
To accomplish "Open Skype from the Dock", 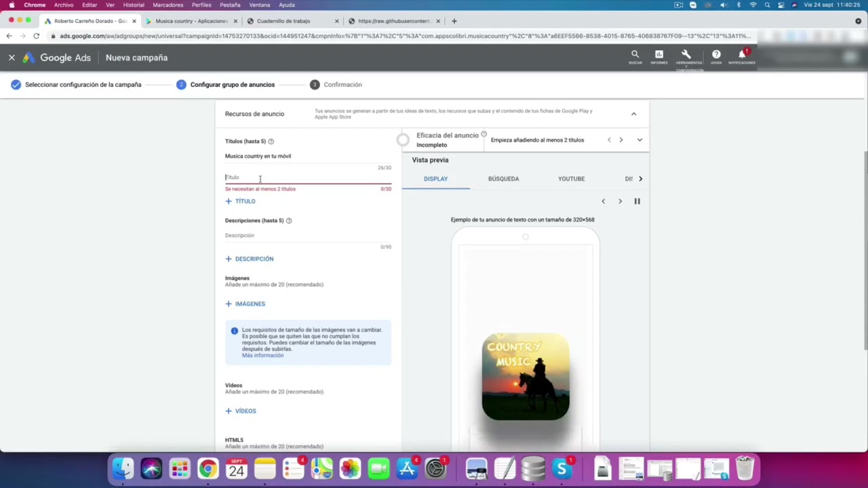I will 561,468.
